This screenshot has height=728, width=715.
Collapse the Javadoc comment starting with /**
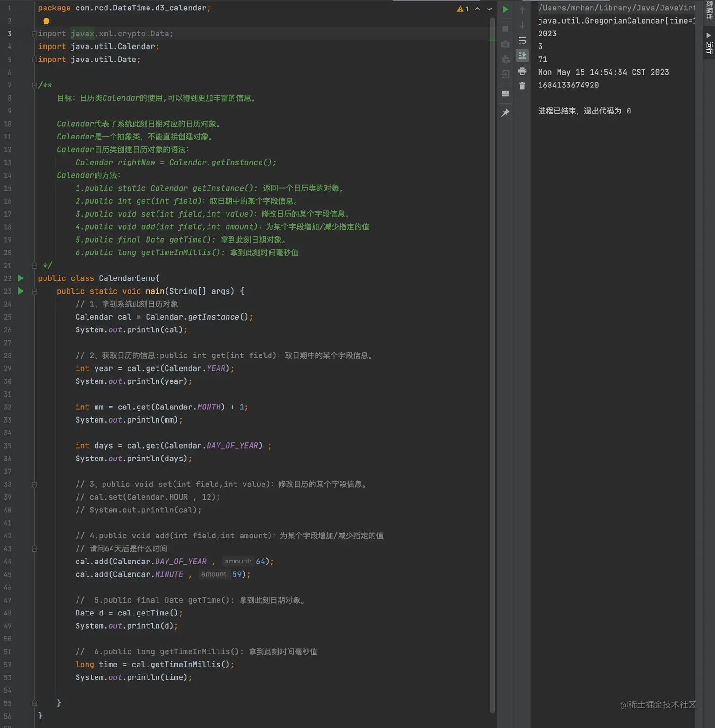35,85
